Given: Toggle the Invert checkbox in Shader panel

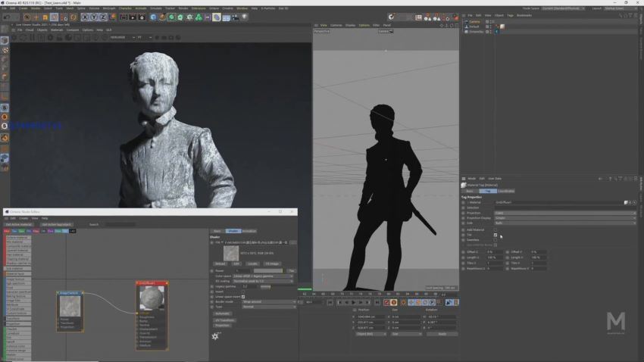Looking at the screenshot, I should (243, 292).
